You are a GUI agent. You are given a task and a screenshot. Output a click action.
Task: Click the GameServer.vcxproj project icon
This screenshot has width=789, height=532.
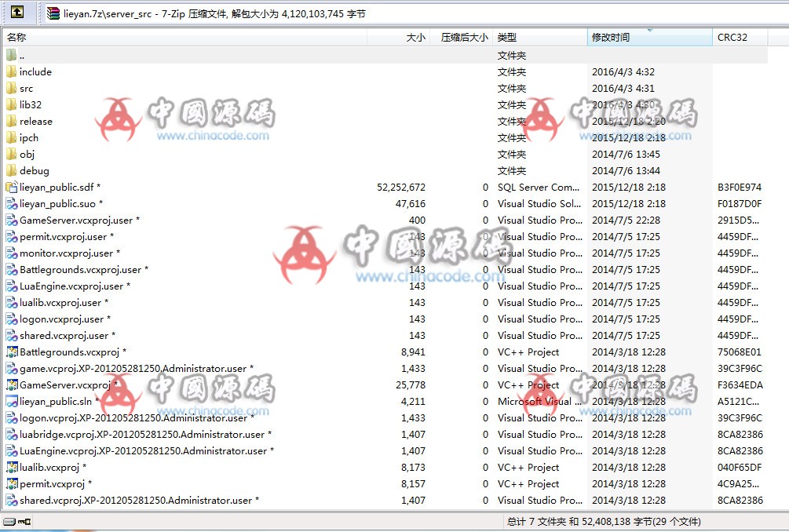11,385
